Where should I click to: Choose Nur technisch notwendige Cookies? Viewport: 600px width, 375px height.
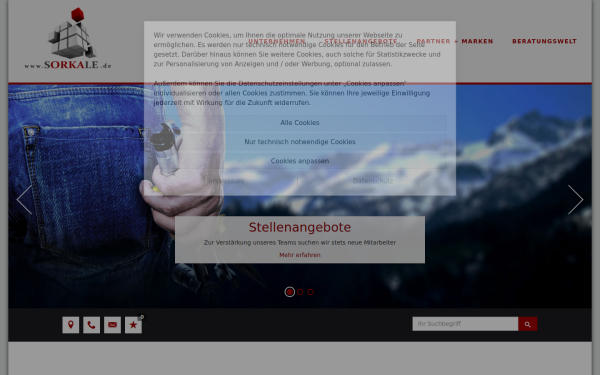pyautogui.click(x=300, y=142)
